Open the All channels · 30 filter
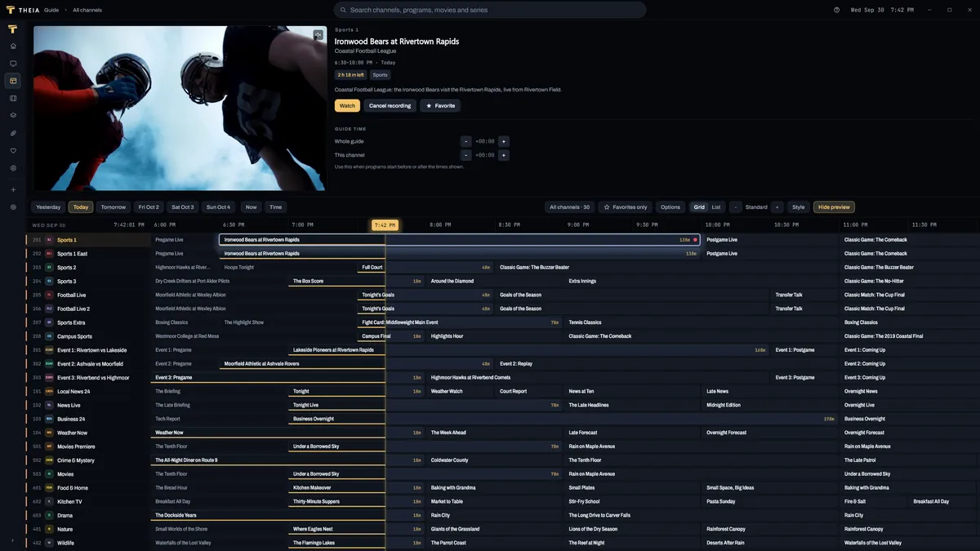 click(570, 207)
